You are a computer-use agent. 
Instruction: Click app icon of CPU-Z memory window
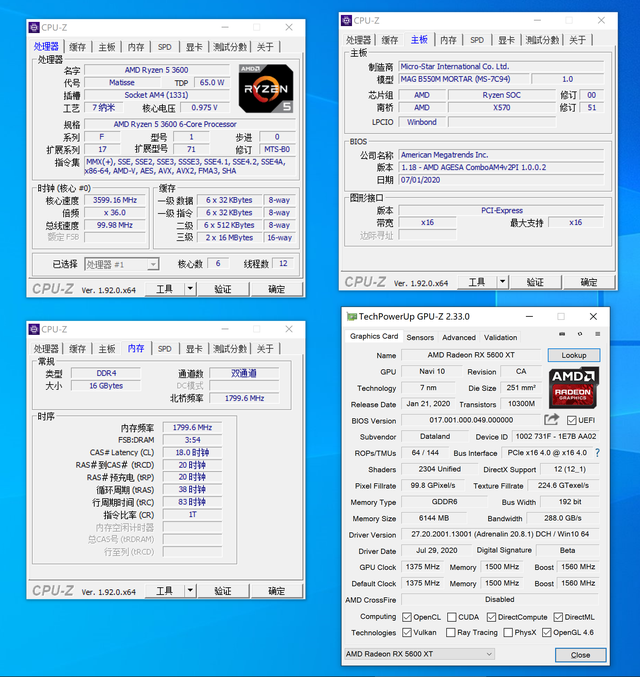click(x=34, y=329)
